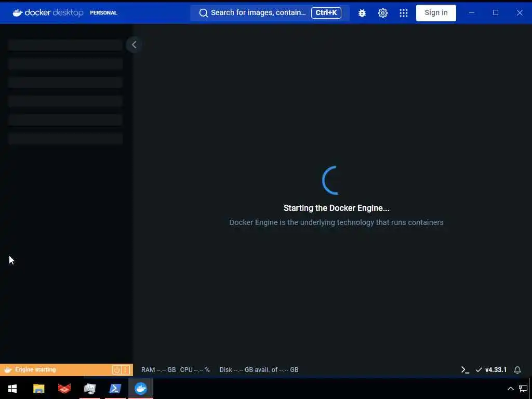532x399 pixels.
Task: Open the red fox-like taskbar app
Action: (64, 389)
